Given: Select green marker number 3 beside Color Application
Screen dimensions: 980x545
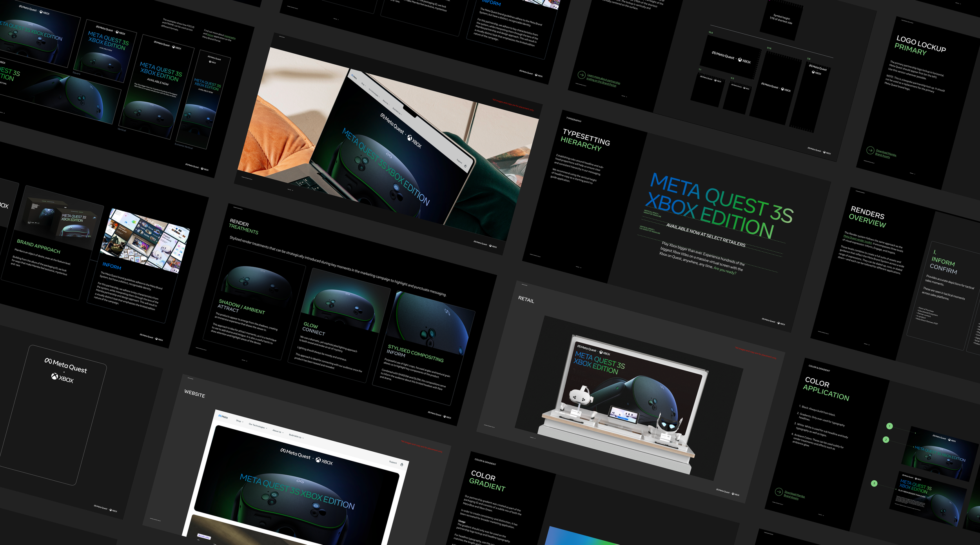Looking at the screenshot, I should pos(874,483).
